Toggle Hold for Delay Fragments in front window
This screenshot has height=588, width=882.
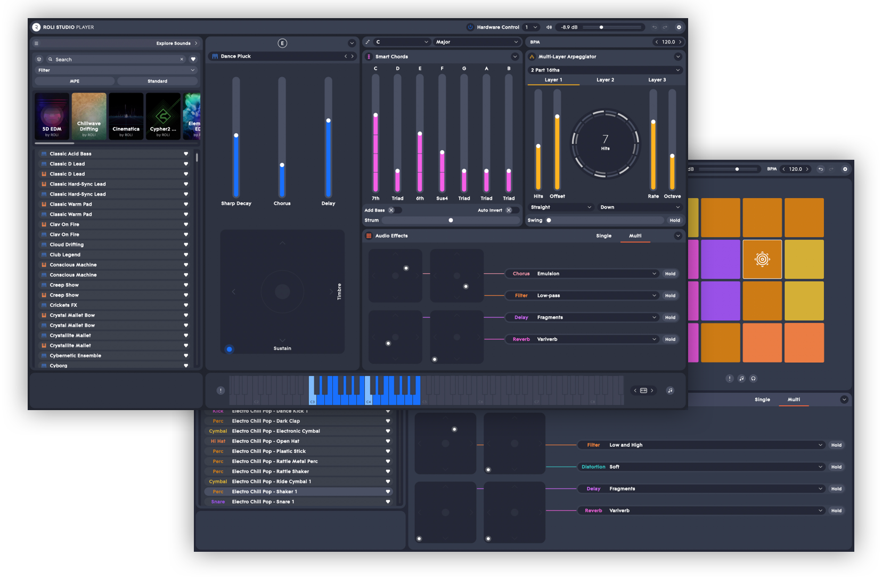tap(670, 317)
